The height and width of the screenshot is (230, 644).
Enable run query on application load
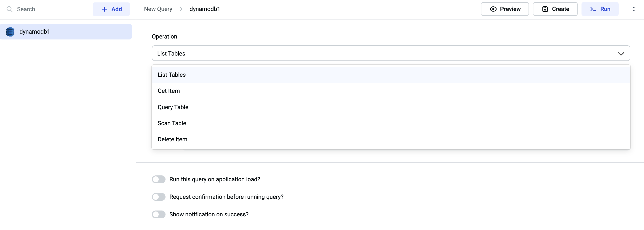158,179
